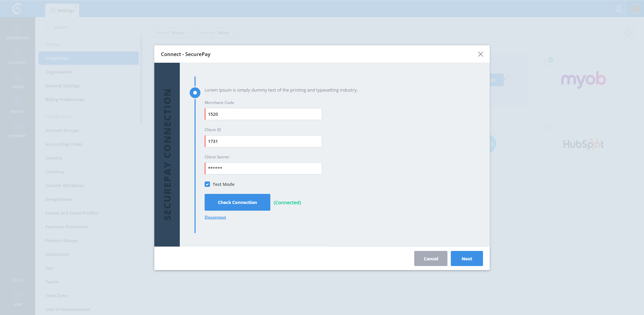Expand the Category filter dropdown
The image size is (644, 315).
215,33
